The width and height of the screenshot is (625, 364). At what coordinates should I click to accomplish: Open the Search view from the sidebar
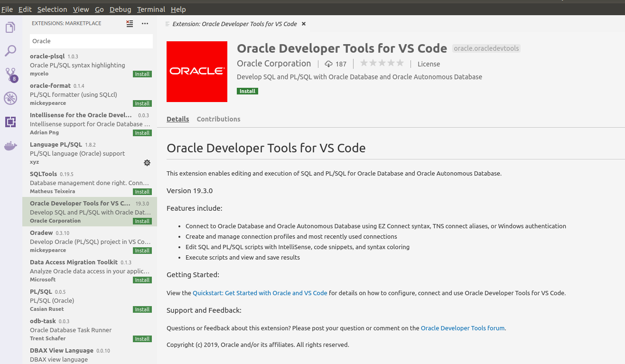(x=10, y=51)
